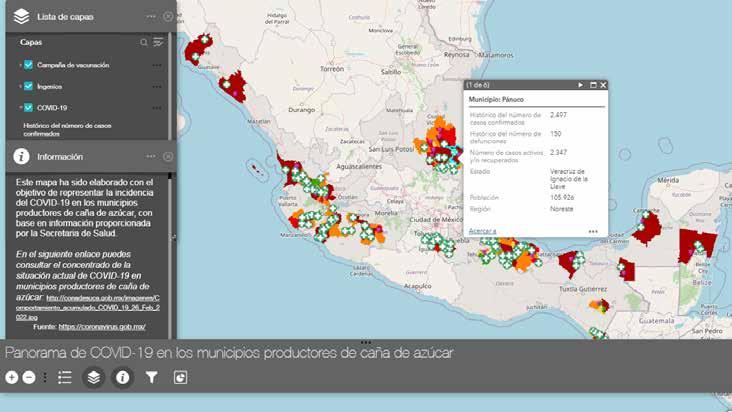The height and width of the screenshot is (412, 732).
Task: Click the Noreste region value
Action: (x=561, y=209)
